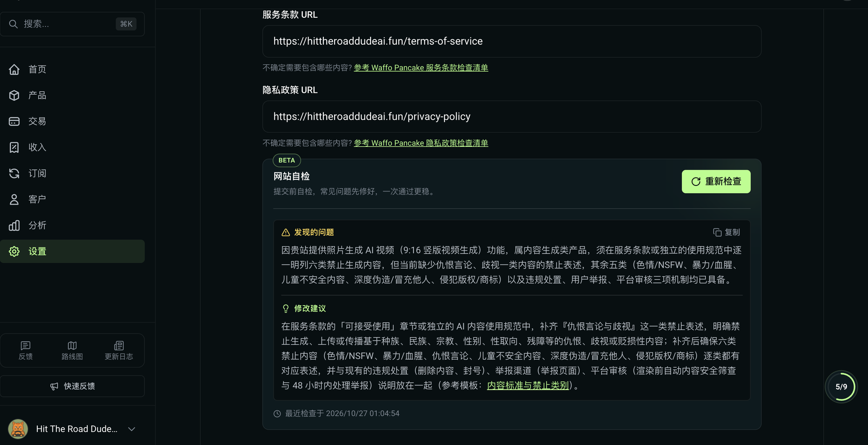
Task: Click the Hit The Road Dude avatar
Action: point(18,429)
